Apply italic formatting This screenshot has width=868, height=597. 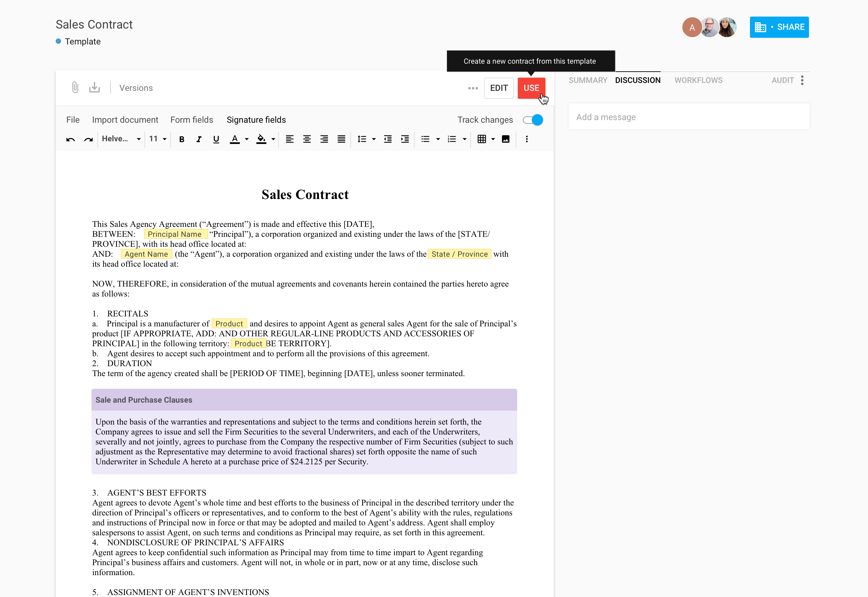coord(199,139)
